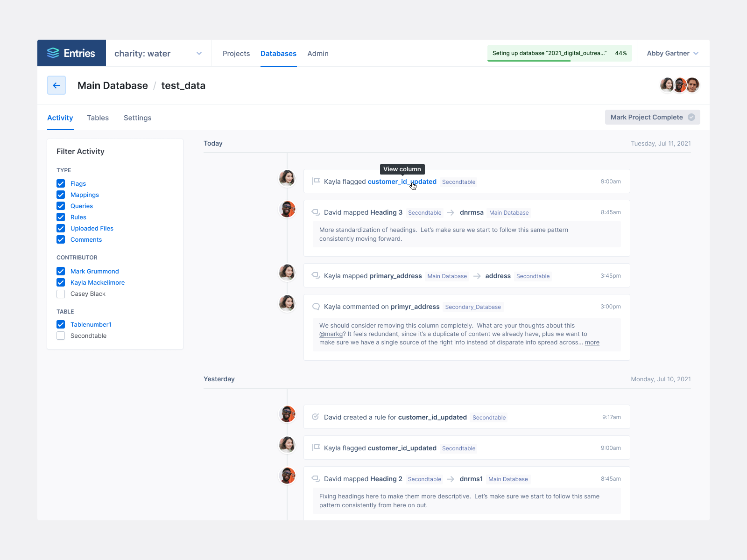747x560 pixels.
Task: Select the flag icon on Kayla's customer_id_updated entry
Action: (x=316, y=181)
